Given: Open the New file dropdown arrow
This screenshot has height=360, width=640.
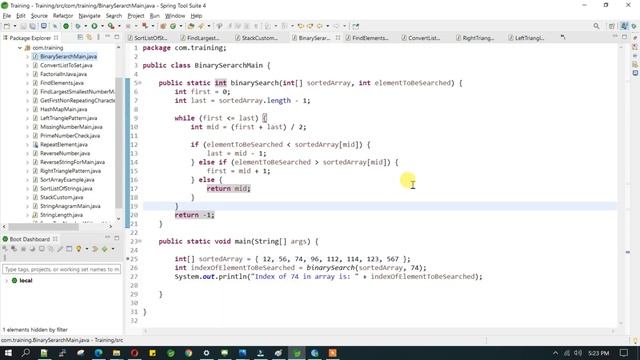Looking at the screenshot, I should click(15, 26).
